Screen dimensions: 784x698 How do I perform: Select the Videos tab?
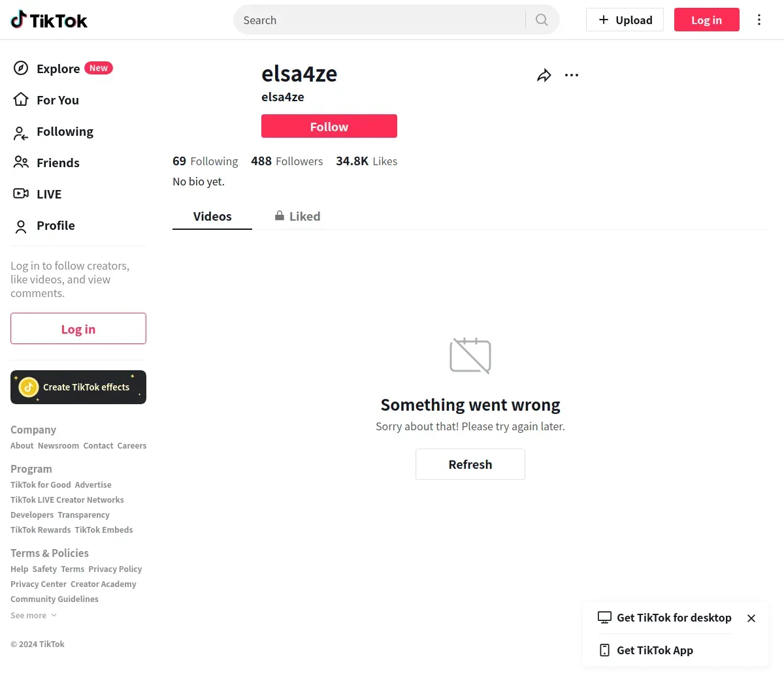point(212,216)
